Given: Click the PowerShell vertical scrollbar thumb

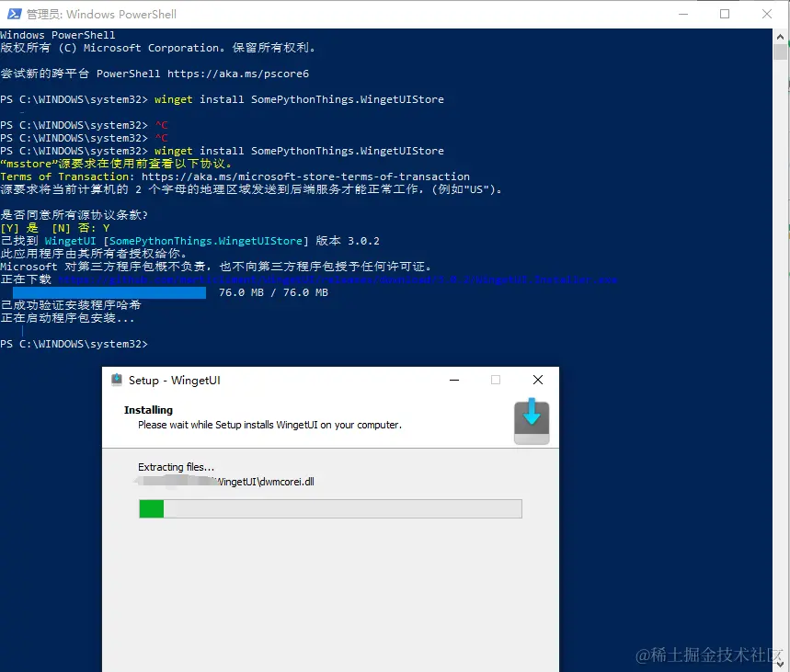Looking at the screenshot, I should tap(781, 51).
